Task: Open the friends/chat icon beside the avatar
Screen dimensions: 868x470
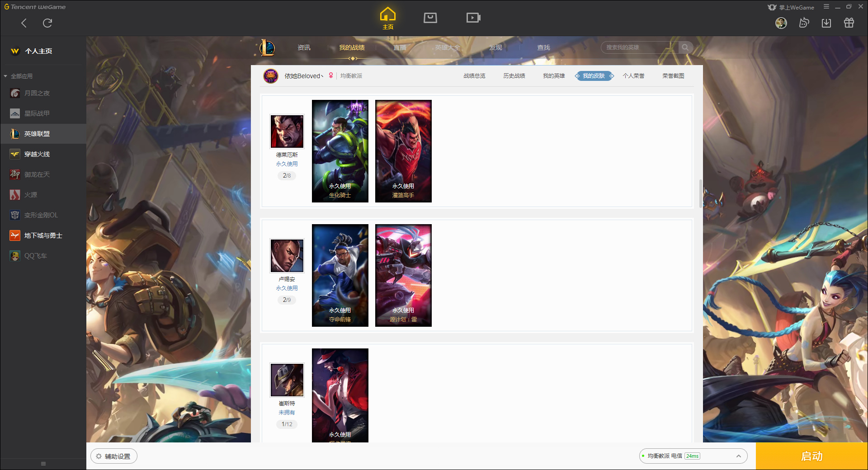Action: coord(804,23)
